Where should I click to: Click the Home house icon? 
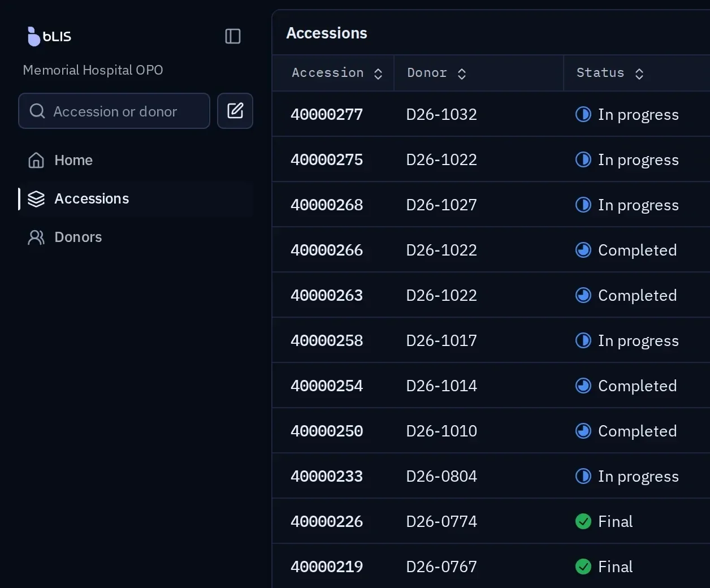coord(36,160)
